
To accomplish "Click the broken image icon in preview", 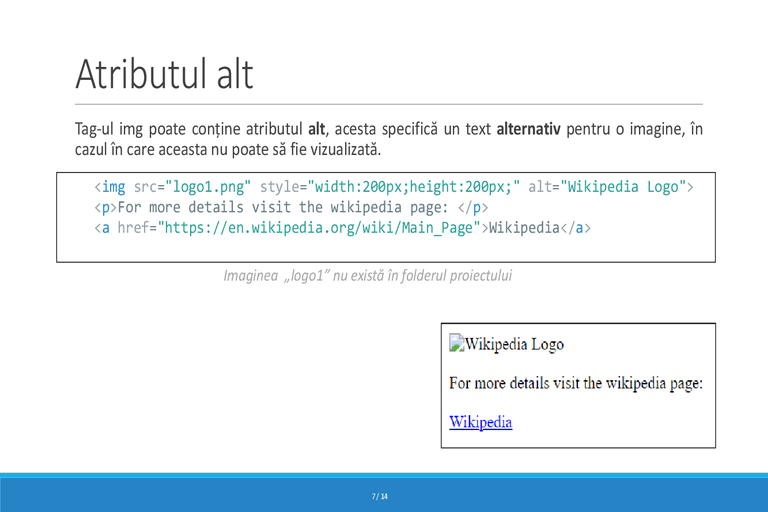I will click(x=456, y=343).
